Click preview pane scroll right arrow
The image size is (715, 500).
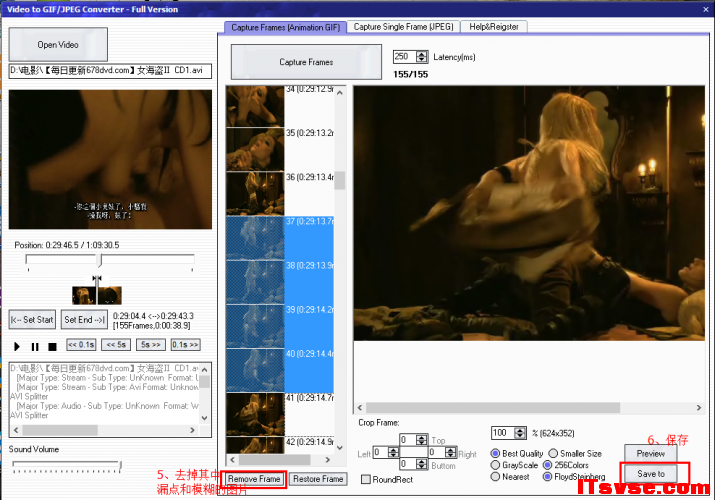699,407
